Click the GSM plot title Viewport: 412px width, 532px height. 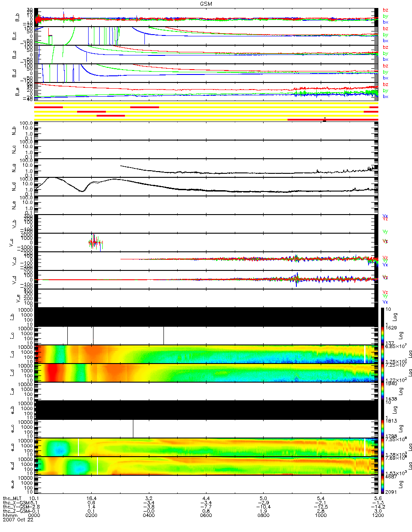tap(206, 3)
